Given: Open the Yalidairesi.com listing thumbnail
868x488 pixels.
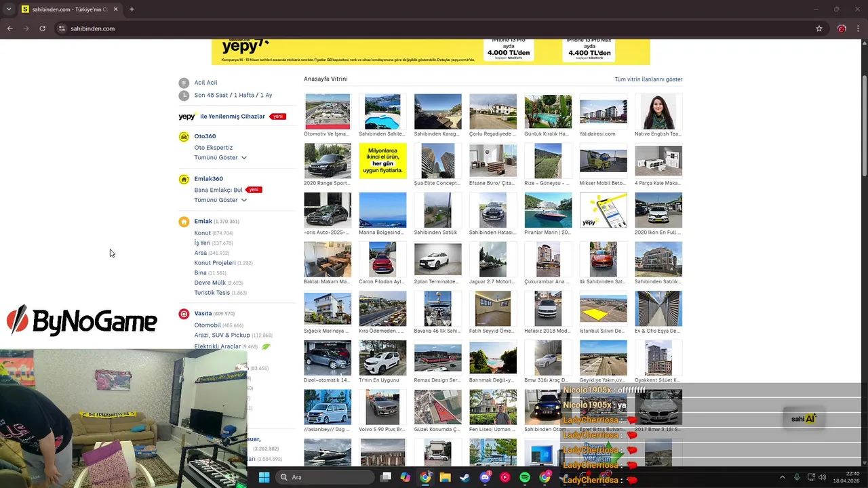Looking at the screenshot, I should [604, 111].
